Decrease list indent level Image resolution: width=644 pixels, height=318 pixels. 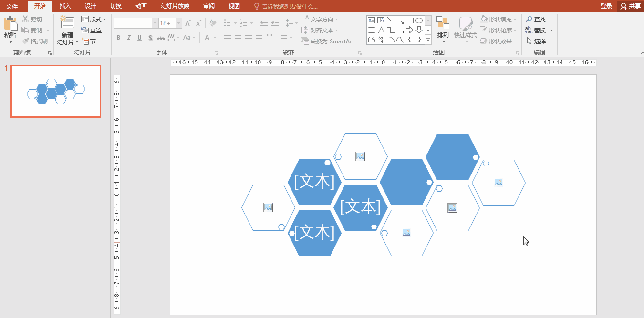pyautogui.click(x=264, y=23)
